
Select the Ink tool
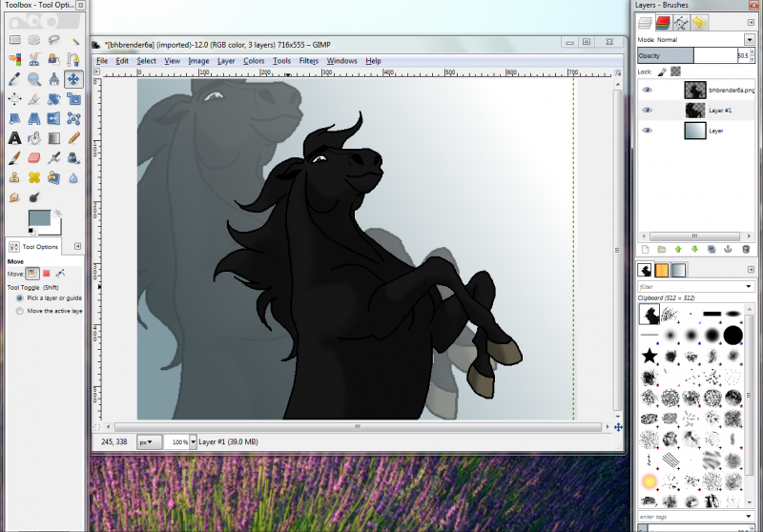pos(73,158)
